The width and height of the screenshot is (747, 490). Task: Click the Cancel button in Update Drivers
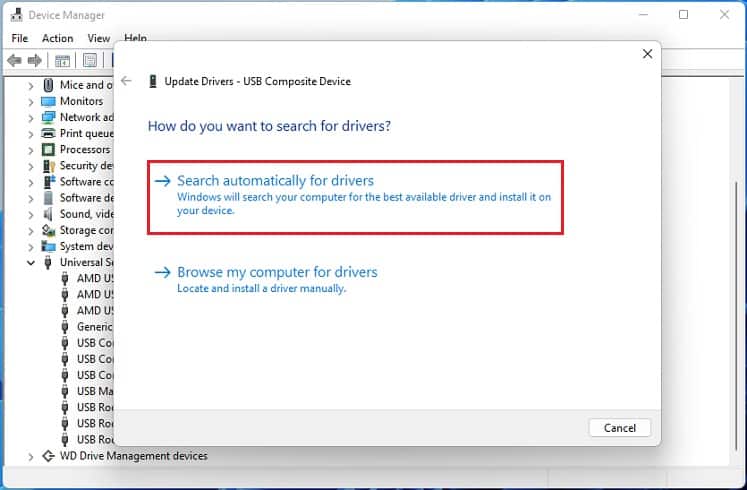click(x=619, y=428)
